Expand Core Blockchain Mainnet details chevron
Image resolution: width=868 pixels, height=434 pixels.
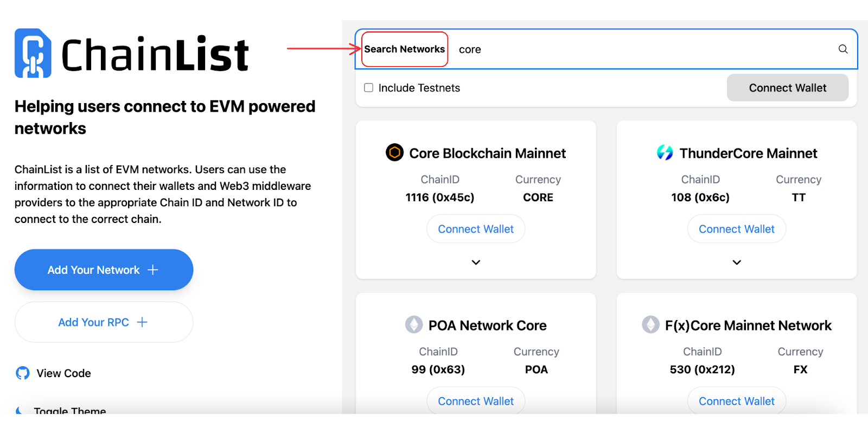coord(476,263)
